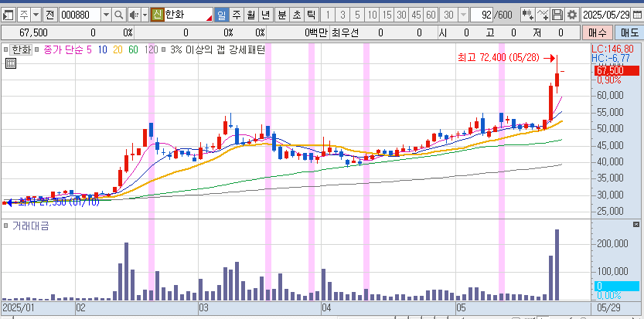
Task: Click the pink 매수 buy button
Action: [x=597, y=33]
